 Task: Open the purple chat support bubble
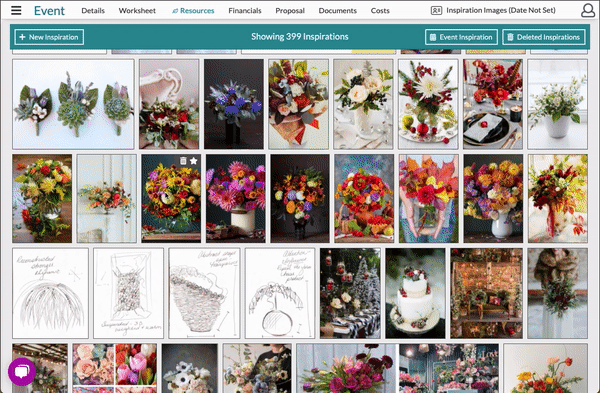[x=22, y=372]
